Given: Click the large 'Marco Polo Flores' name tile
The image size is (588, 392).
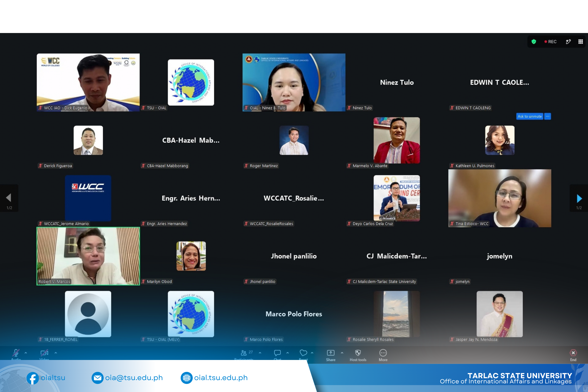Looking at the screenshot, I should click(294, 314).
